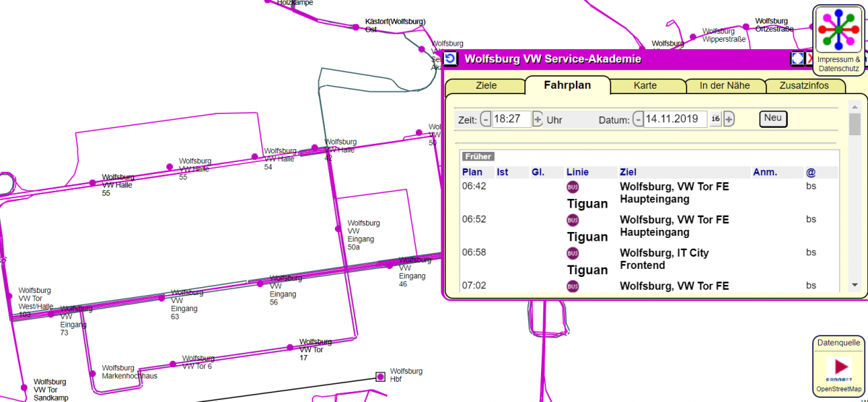Open the Karte tab
Screen dimensions: 868x402
645,85
